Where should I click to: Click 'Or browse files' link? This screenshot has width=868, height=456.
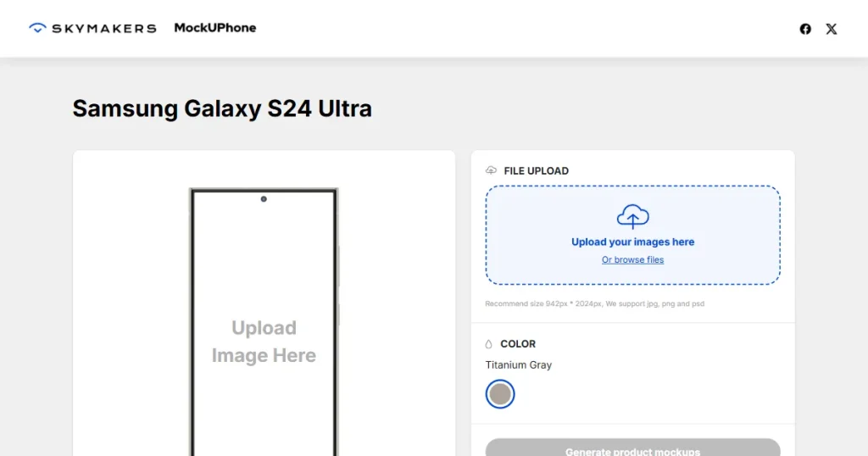tap(632, 259)
